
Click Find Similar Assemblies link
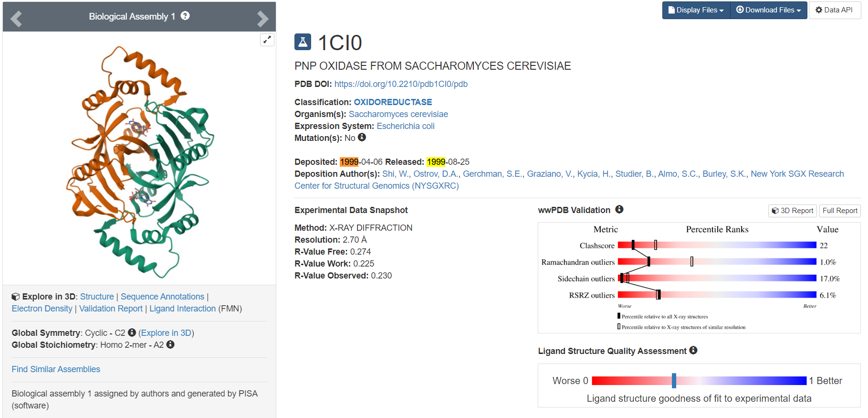[56, 369]
